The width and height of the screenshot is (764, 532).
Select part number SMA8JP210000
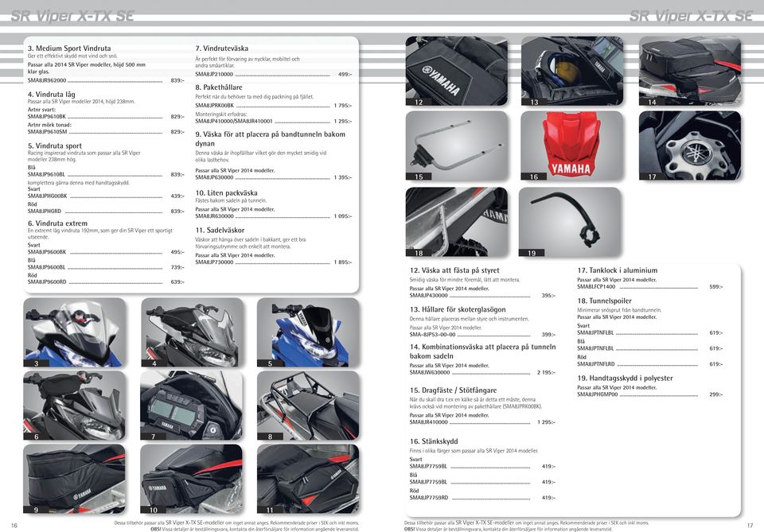[x=214, y=75]
